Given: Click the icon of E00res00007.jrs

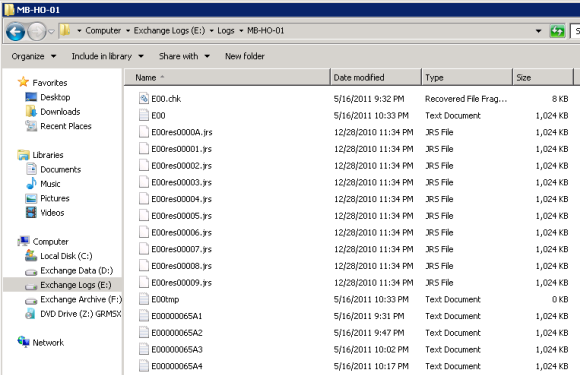Looking at the screenshot, I should [144, 249].
